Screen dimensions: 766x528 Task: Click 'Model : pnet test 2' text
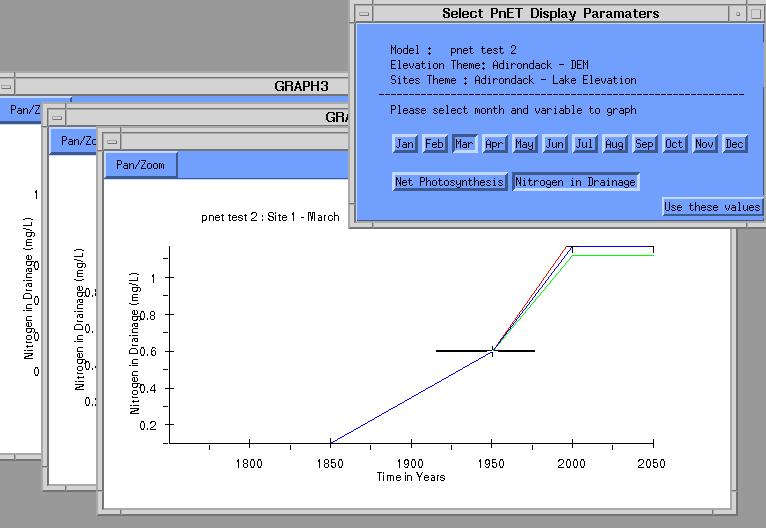(x=453, y=50)
